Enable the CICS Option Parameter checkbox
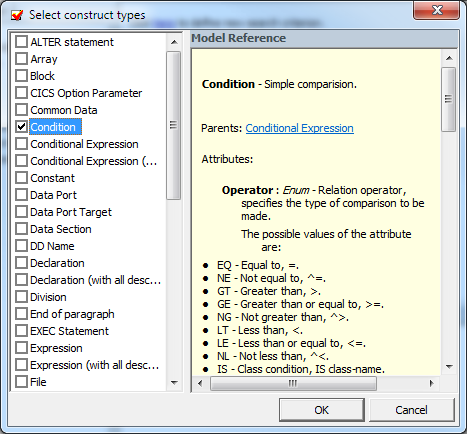The height and width of the screenshot is (434, 467). (x=21, y=93)
